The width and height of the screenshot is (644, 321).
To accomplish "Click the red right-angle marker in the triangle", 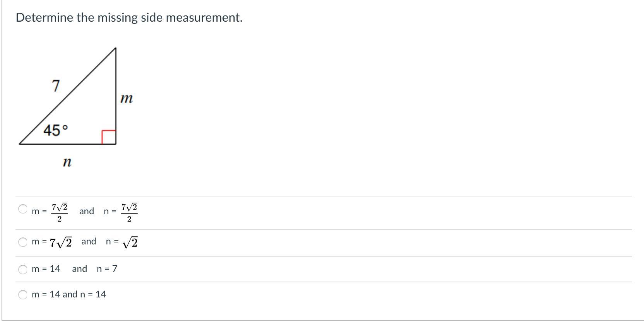I will pyautogui.click(x=109, y=137).
